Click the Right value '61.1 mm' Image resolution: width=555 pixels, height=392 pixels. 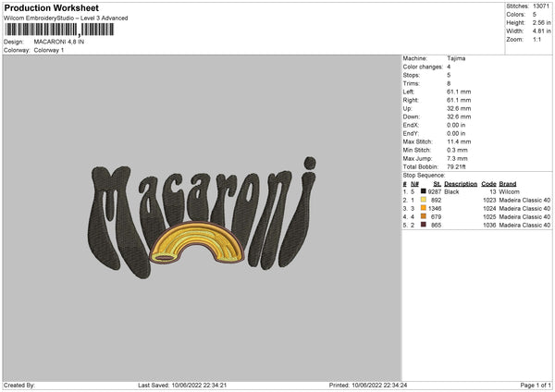point(459,100)
